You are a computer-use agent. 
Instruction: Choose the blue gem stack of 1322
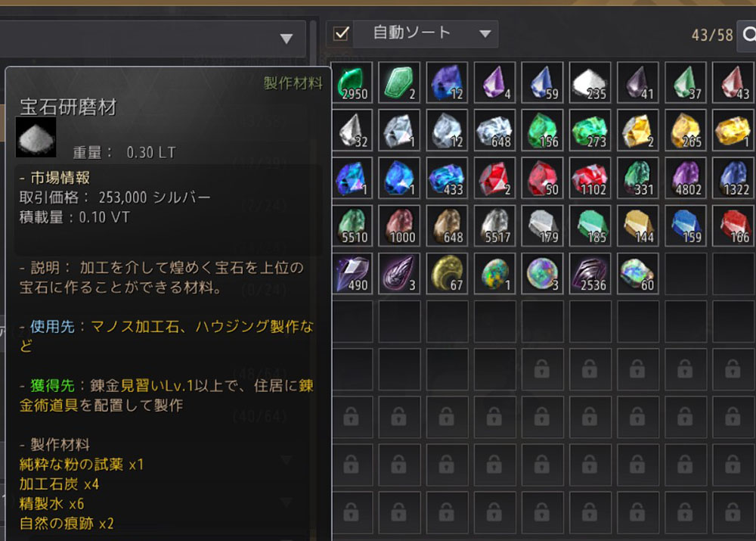point(733,178)
